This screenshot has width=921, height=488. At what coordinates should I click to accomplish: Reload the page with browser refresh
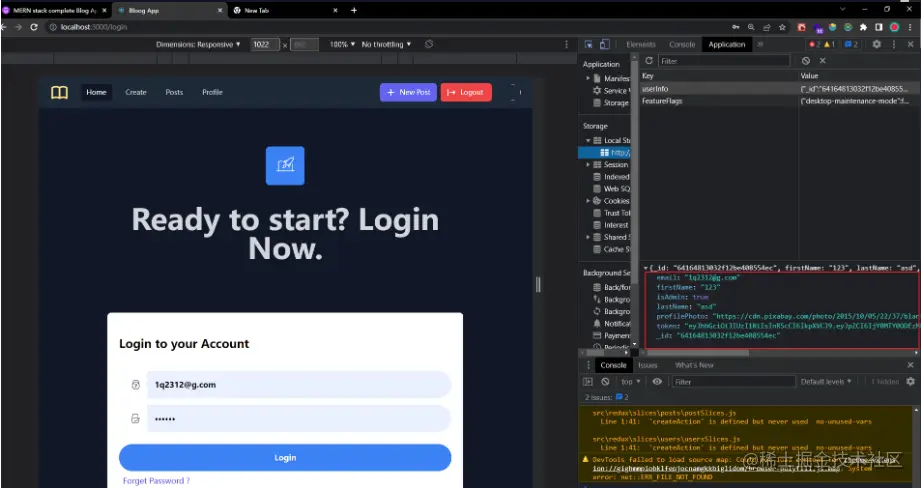(x=34, y=27)
